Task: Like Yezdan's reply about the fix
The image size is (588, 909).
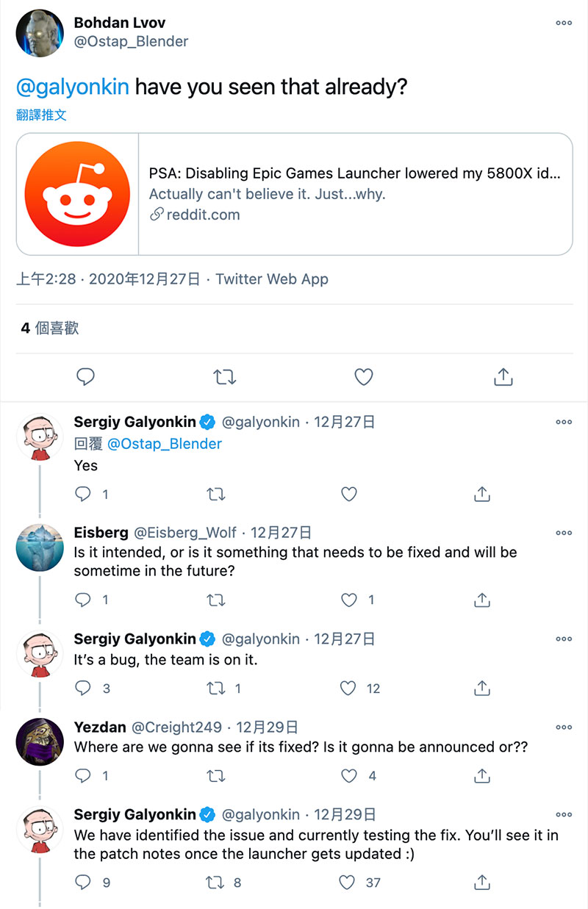Action: [348, 775]
